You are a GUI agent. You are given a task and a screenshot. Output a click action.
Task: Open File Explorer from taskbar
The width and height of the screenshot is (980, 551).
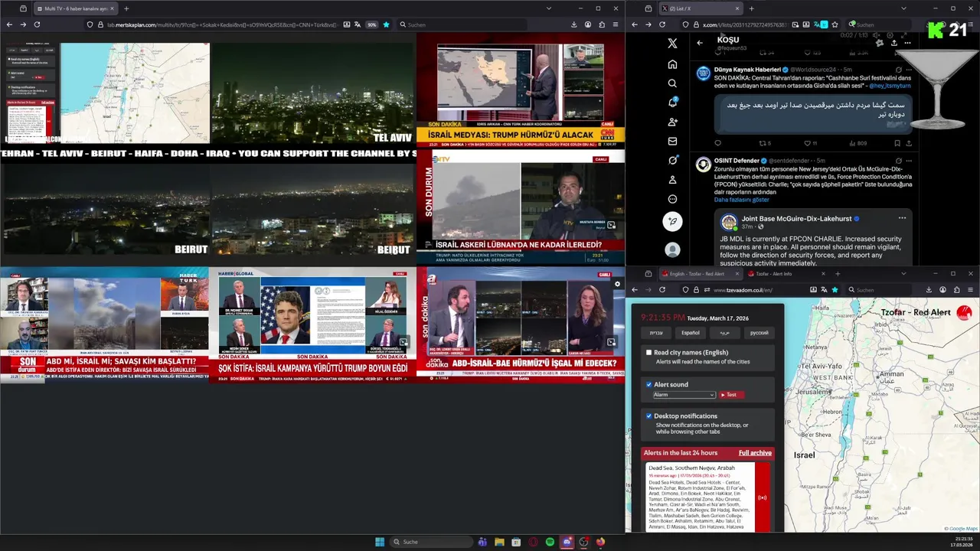point(499,542)
